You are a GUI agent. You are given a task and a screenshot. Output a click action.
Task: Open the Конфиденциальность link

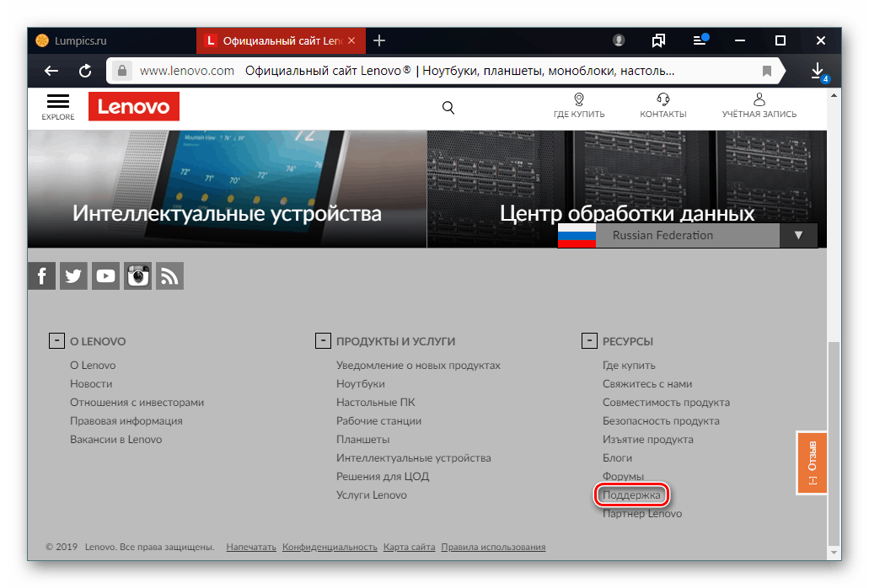[x=330, y=547]
